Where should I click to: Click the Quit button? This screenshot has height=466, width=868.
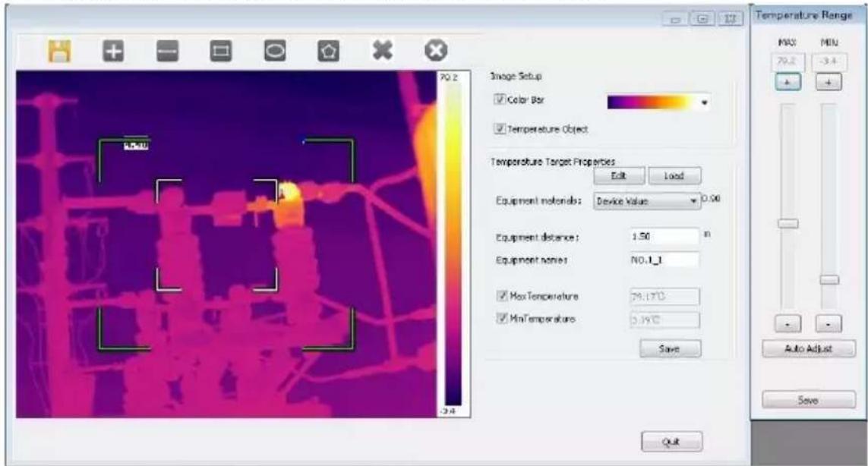tap(671, 442)
